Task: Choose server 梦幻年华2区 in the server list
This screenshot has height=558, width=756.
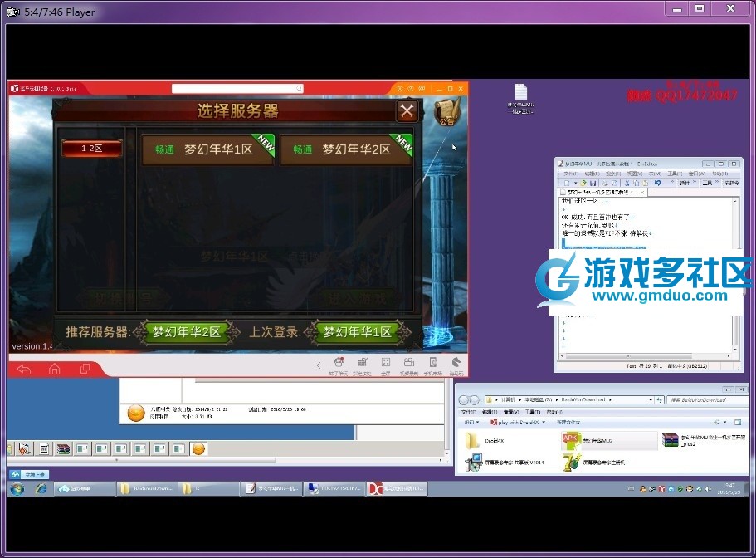Action: [346, 149]
